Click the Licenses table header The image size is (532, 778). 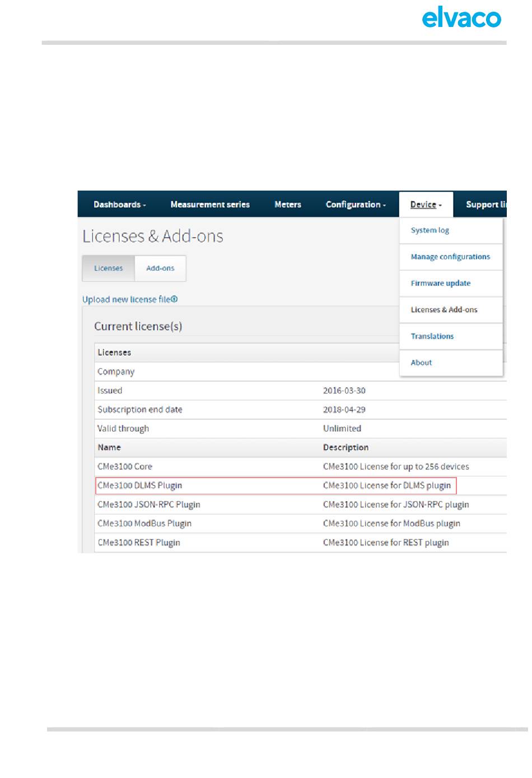pyautogui.click(x=114, y=353)
